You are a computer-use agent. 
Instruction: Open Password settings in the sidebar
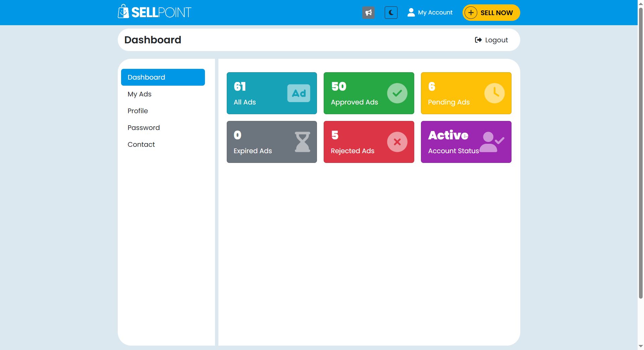(x=163, y=128)
